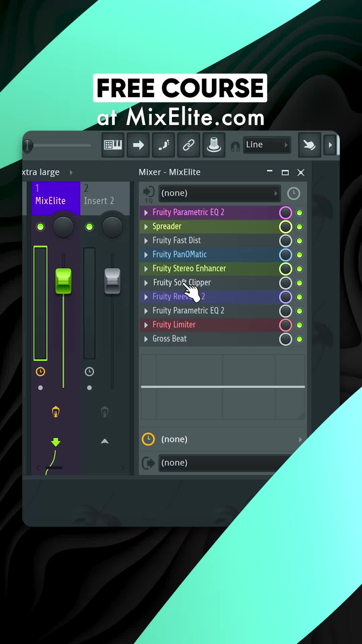Screen dimensions: 362x644
Task: Open the Fruity PanOMatic plugin
Action: 180,255
